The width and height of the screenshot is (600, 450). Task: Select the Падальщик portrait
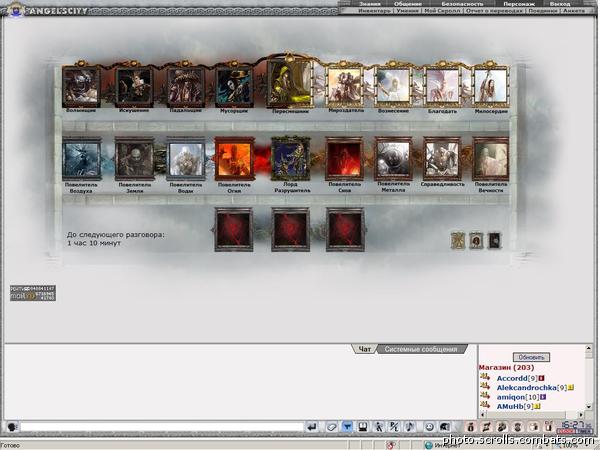click(186, 87)
